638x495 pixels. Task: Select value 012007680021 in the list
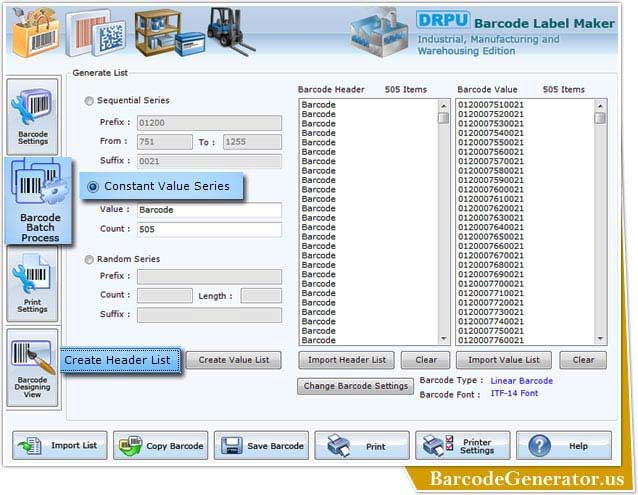[491, 265]
